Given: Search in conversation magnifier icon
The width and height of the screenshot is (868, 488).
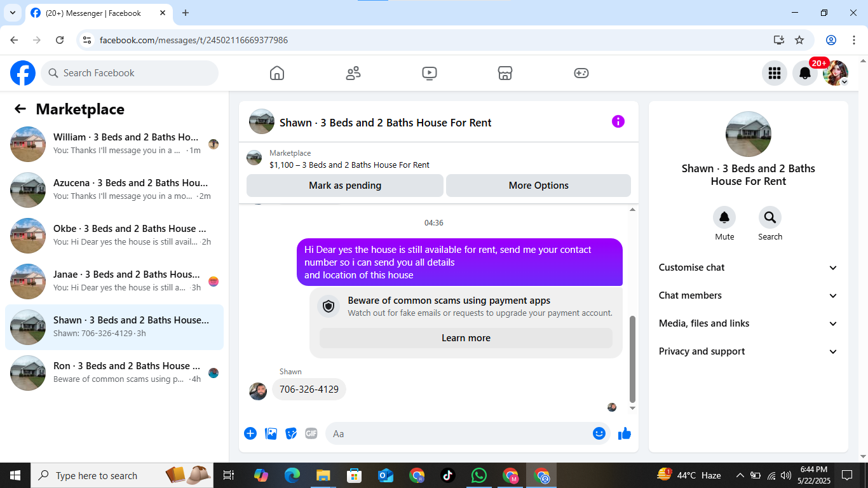Looking at the screenshot, I should (x=770, y=218).
